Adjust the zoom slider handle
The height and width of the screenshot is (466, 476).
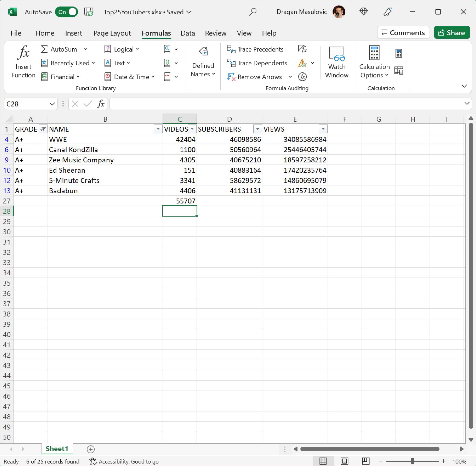[x=412, y=461]
